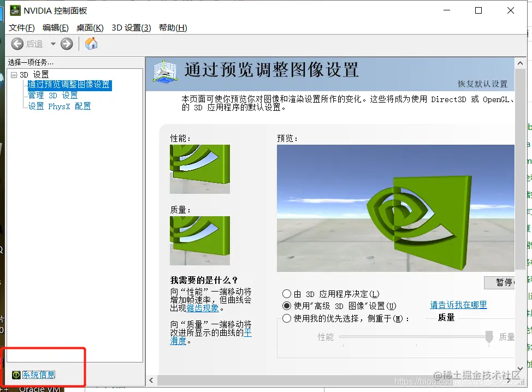Image resolution: width=532 pixels, height=392 pixels.
Task: Click the 我需要的是什么？ heading
Action: [x=204, y=280]
